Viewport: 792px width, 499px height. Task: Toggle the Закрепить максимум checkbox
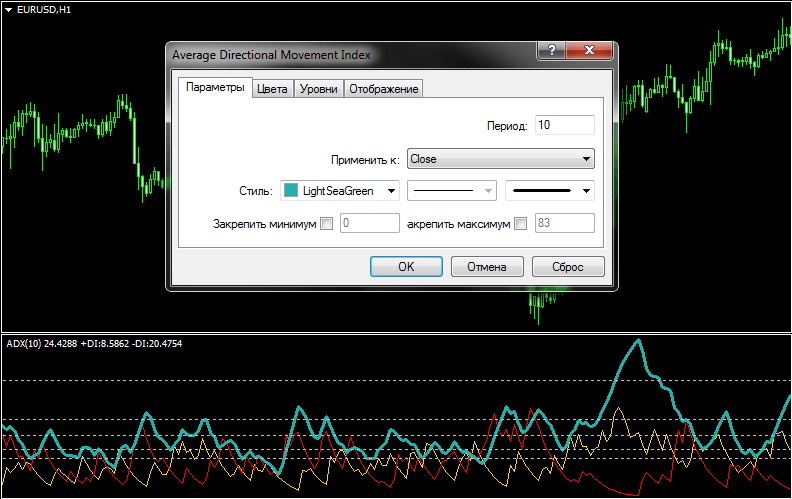tap(520, 224)
